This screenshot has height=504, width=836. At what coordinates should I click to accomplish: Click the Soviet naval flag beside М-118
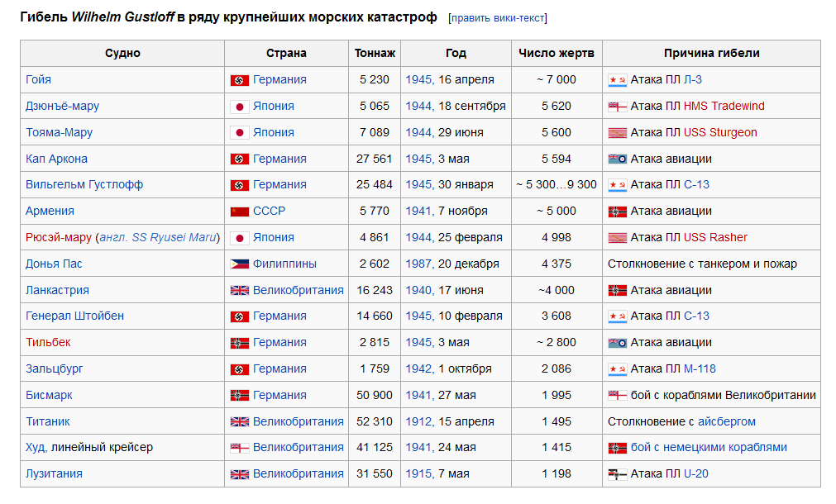(618, 369)
